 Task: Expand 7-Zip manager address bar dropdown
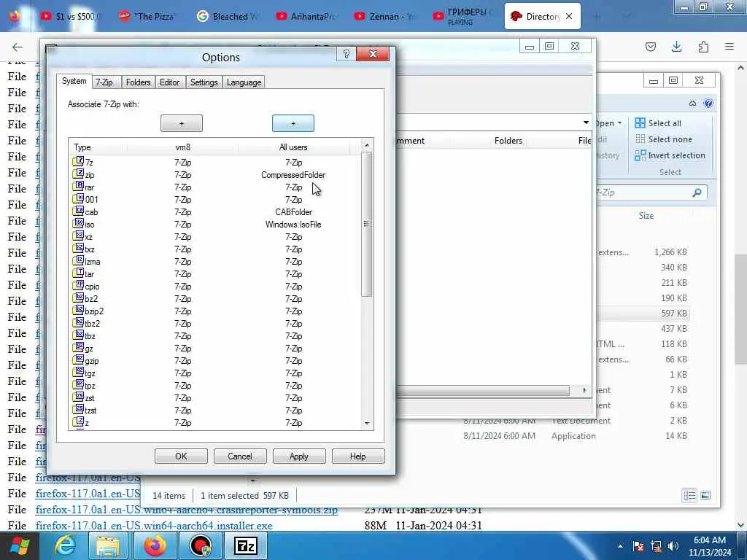pos(586,122)
